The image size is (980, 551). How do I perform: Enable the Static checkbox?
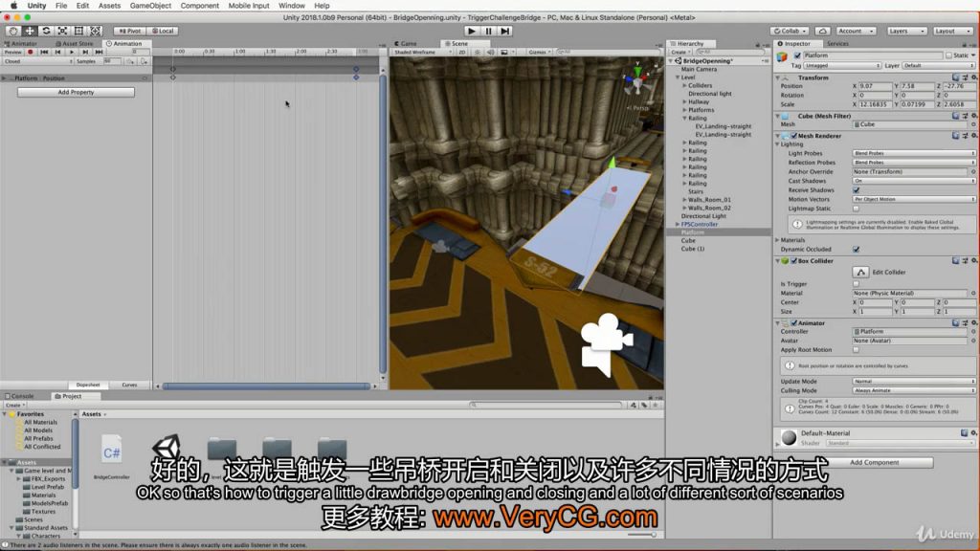tap(948, 55)
